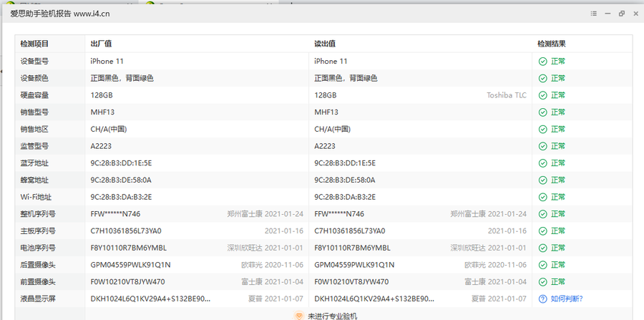Click read Wi-Fi address 9C:28:B3:DA:B3:2E

345,197
